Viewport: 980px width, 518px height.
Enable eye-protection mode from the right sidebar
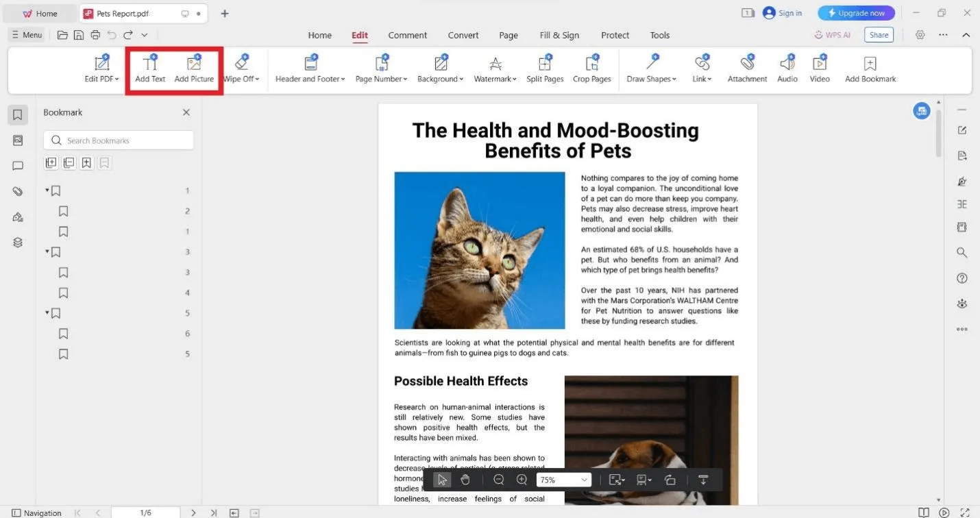[x=961, y=304]
